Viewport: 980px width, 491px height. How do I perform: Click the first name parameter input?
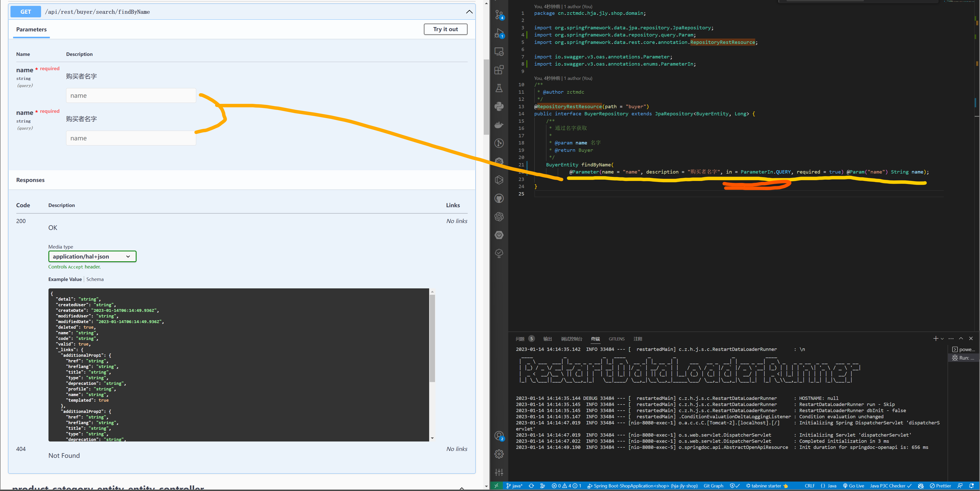131,95
